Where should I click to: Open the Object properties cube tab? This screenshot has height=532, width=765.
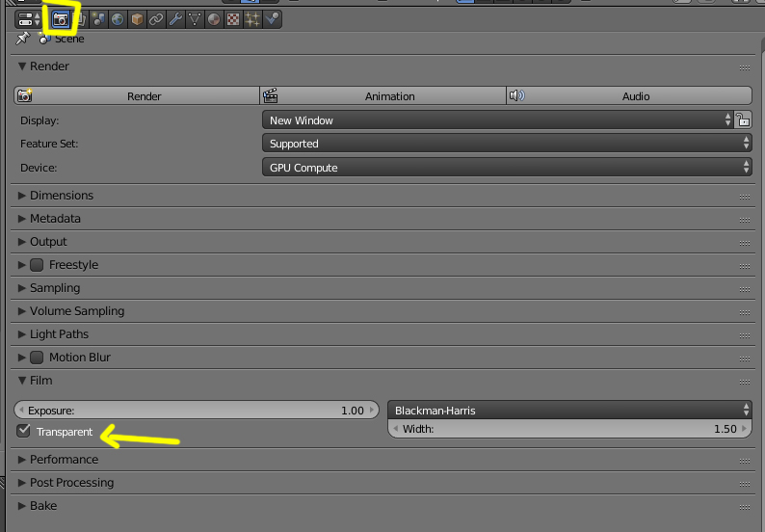pyautogui.click(x=137, y=19)
